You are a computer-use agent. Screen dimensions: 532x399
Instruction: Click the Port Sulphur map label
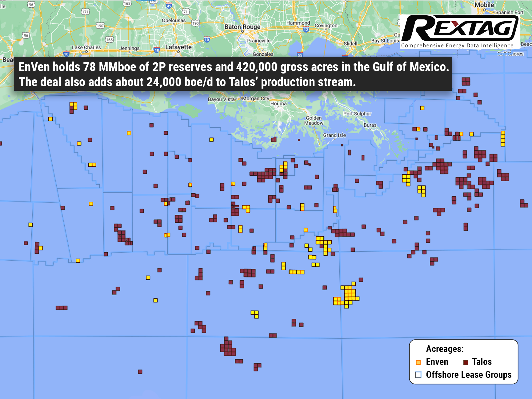pos(357,114)
